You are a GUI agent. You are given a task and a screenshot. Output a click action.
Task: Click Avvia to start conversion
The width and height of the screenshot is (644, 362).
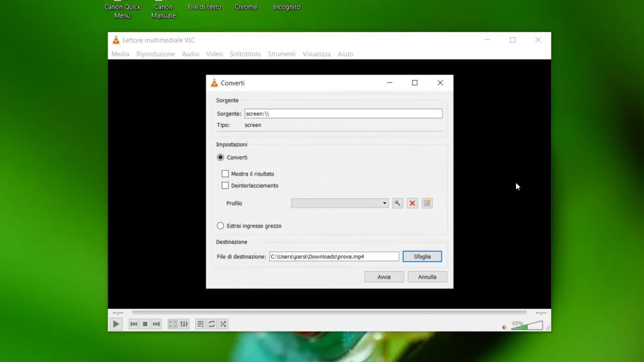(x=384, y=277)
